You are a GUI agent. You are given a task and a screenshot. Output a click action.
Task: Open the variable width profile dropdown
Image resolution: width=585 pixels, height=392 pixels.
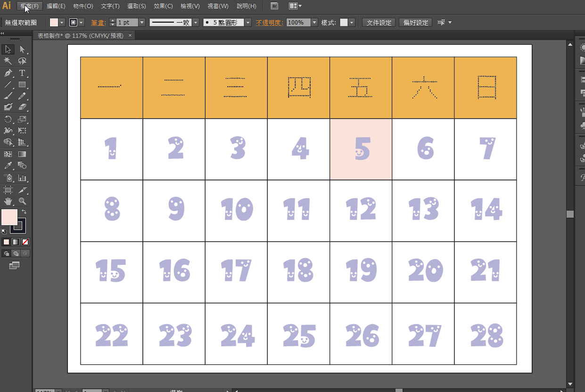click(x=196, y=23)
